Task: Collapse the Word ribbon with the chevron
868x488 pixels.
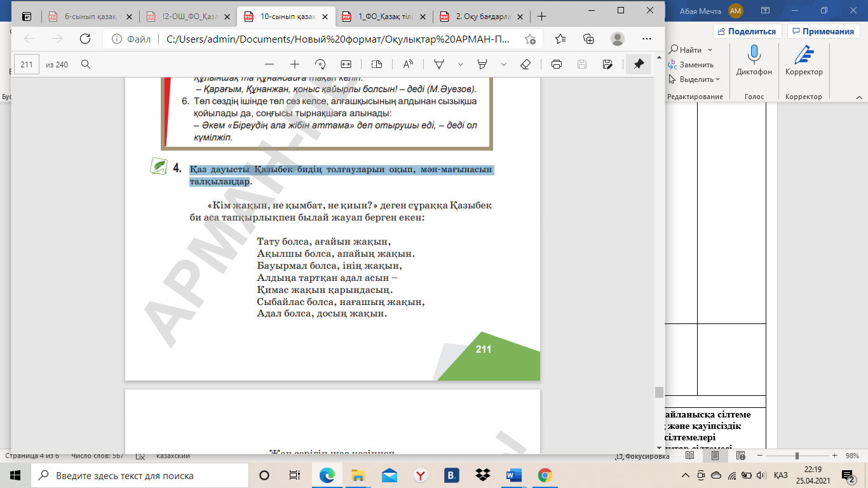Action: (858, 97)
